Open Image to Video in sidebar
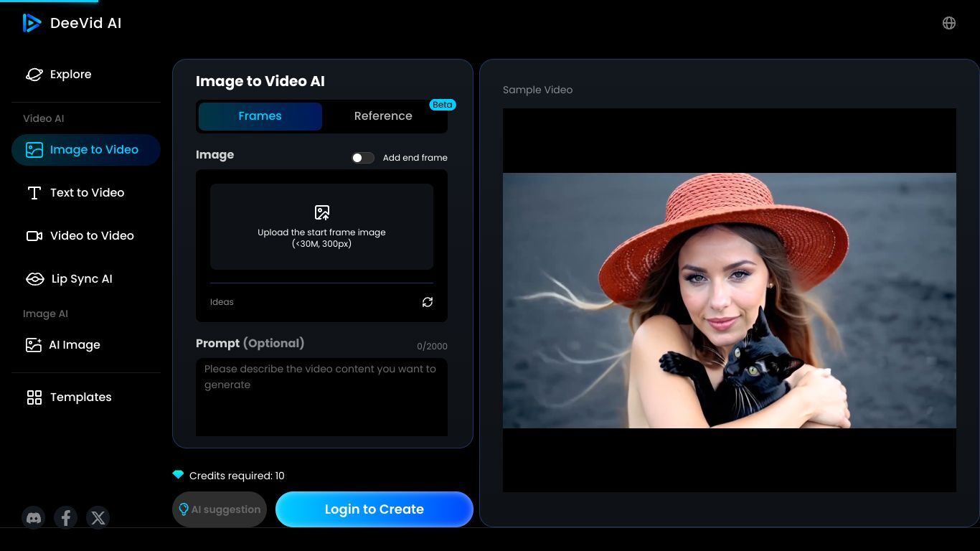Viewport: 980px width, 551px height. [86, 150]
